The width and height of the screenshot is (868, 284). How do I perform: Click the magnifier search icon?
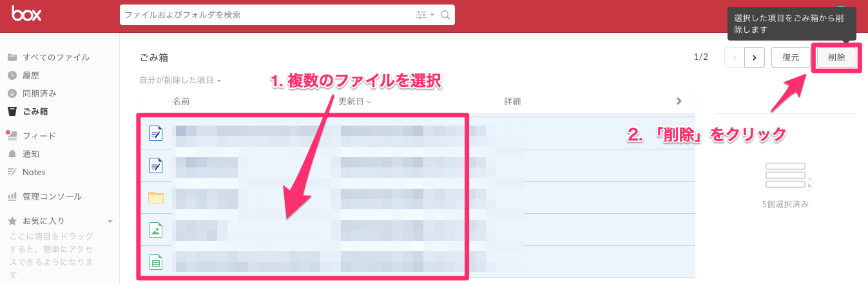[x=445, y=15]
